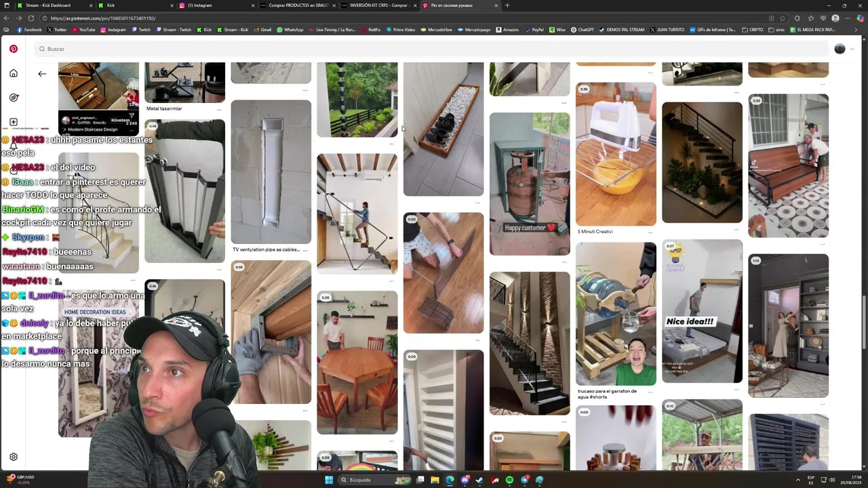Open the Explore compass icon

pyautogui.click(x=14, y=98)
